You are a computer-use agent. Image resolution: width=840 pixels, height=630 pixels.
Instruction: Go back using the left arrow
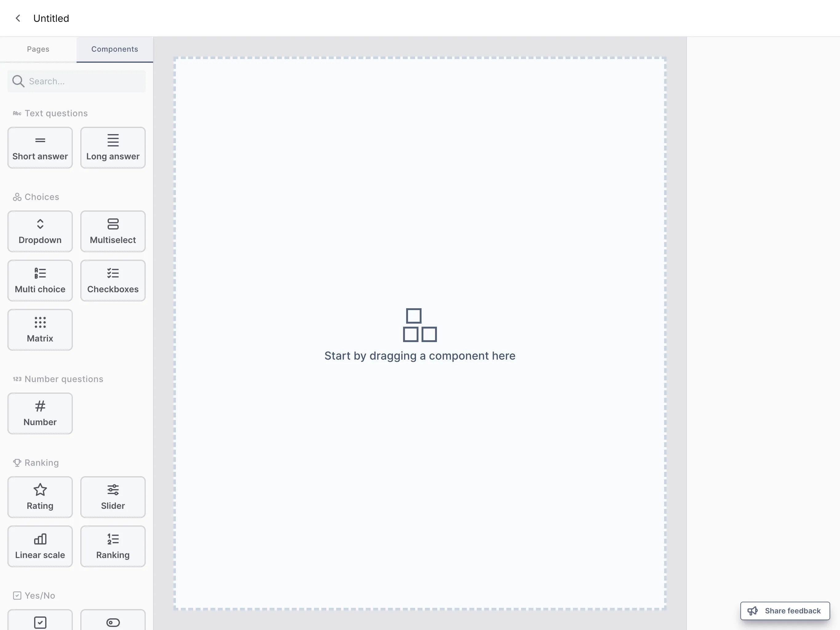pyautogui.click(x=18, y=18)
